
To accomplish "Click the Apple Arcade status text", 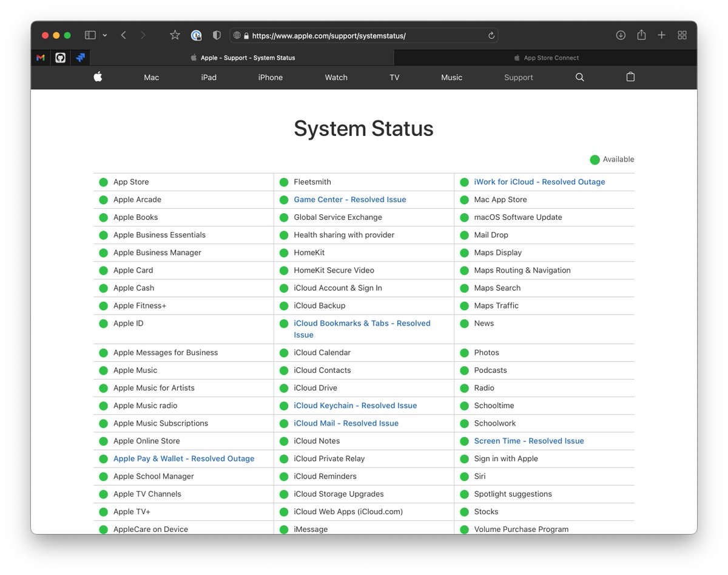I will [x=137, y=199].
